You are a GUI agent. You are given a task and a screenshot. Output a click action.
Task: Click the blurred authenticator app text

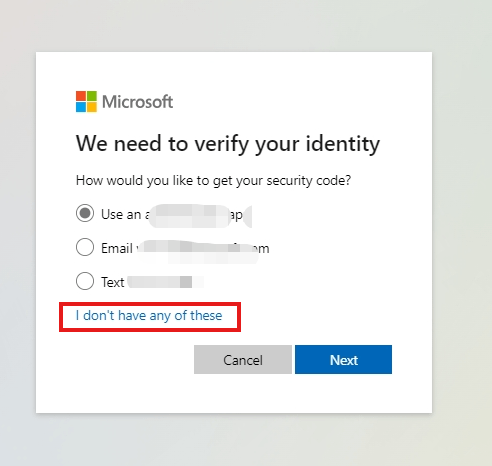198,216
